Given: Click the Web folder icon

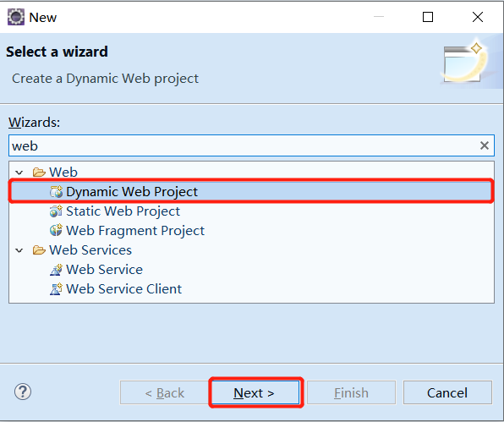Looking at the screenshot, I should 39,173.
